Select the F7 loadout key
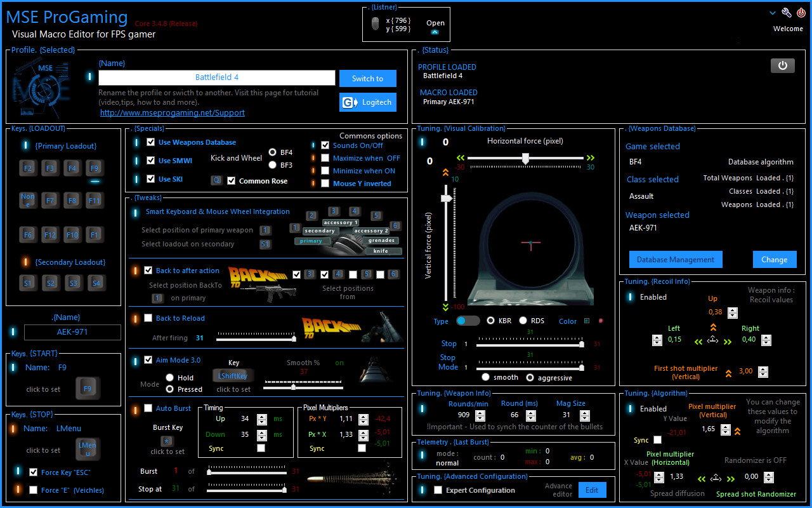 (x=50, y=200)
